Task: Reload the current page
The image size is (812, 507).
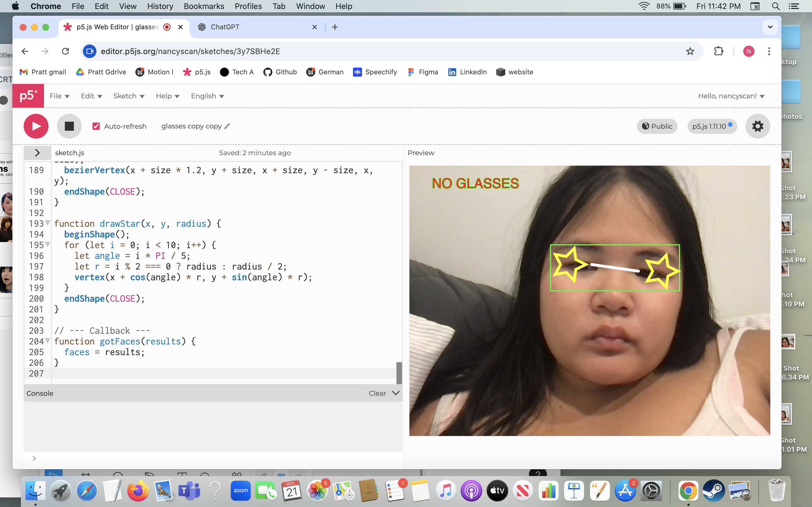Action: pos(65,51)
